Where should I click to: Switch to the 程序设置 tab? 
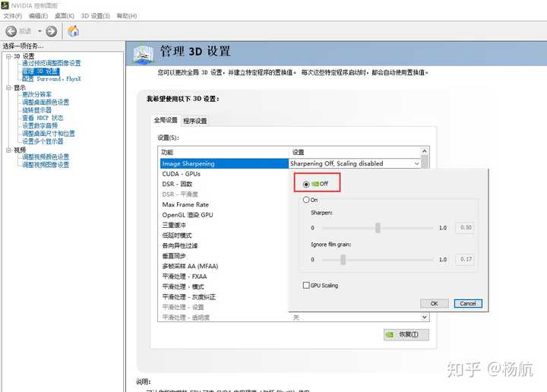point(195,121)
